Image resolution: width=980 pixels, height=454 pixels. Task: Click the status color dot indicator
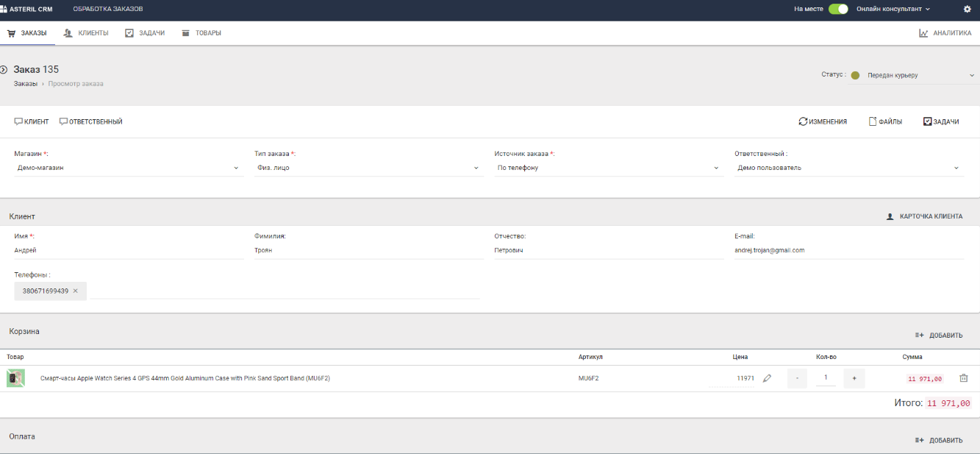point(855,75)
